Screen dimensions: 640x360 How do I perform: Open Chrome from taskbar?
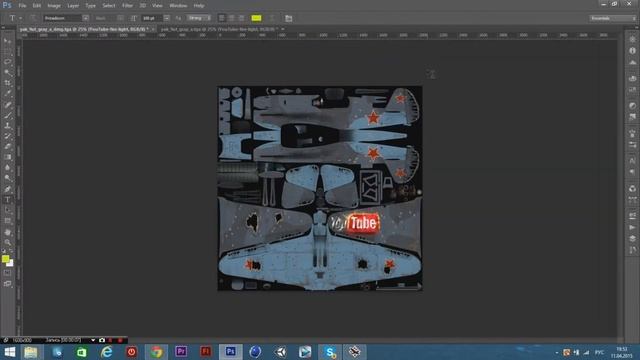(x=156, y=352)
